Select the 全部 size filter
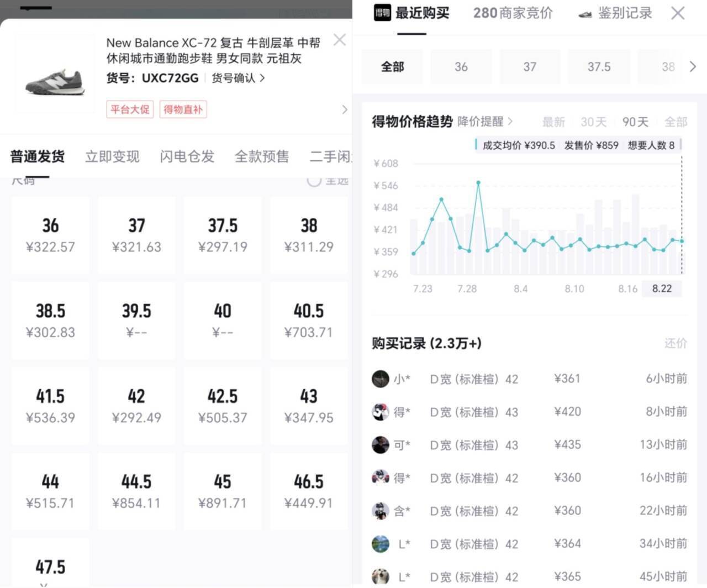 click(x=393, y=67)
